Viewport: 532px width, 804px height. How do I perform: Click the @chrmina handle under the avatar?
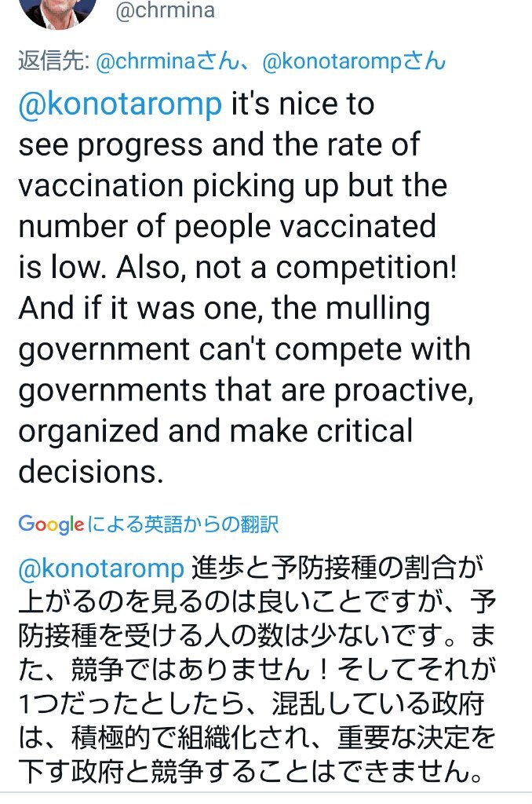pyautogui.click(x=164, y=11)
